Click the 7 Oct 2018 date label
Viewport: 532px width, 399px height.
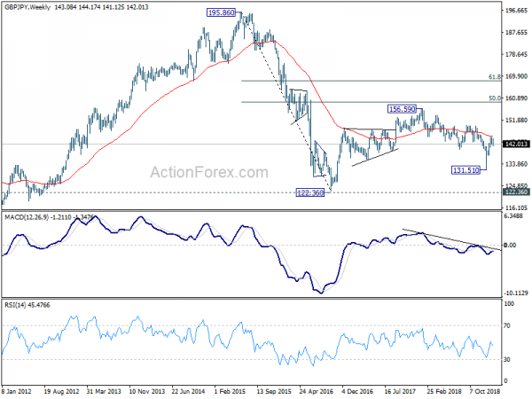point(485,391)
